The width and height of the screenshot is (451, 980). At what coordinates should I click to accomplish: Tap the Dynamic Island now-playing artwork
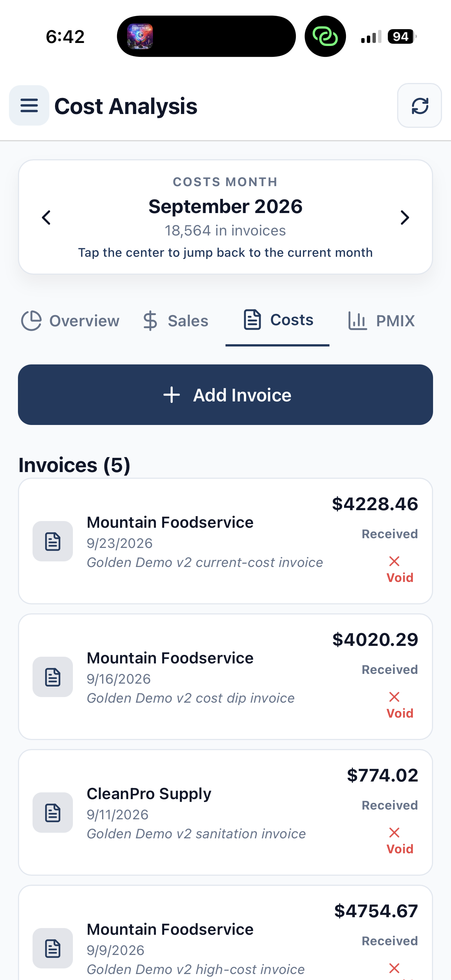point(140,36)
